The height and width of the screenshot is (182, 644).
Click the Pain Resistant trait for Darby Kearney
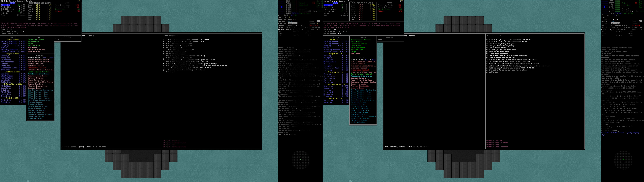(358, 48)
